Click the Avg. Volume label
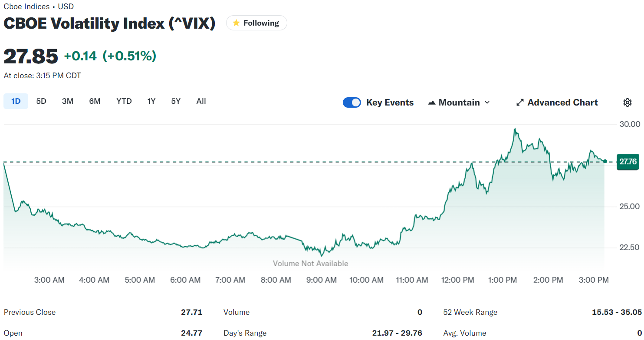644x340 pixels. [465, 333]
